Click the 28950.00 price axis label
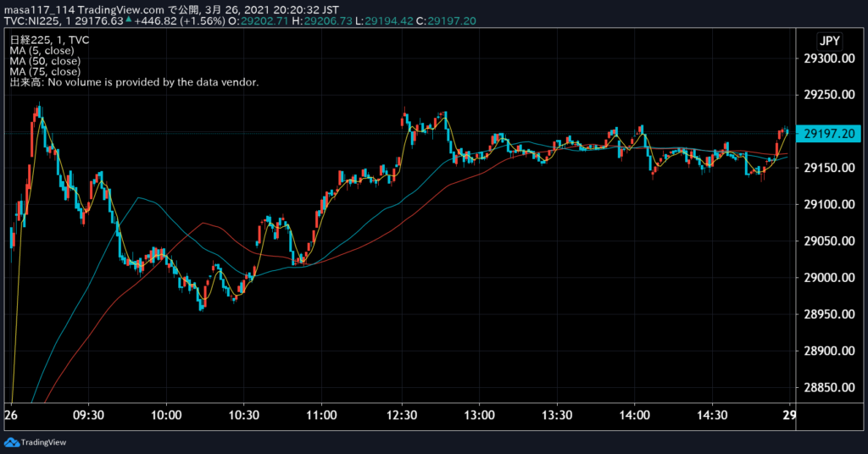The image size is (868, 454). (829, 314)
